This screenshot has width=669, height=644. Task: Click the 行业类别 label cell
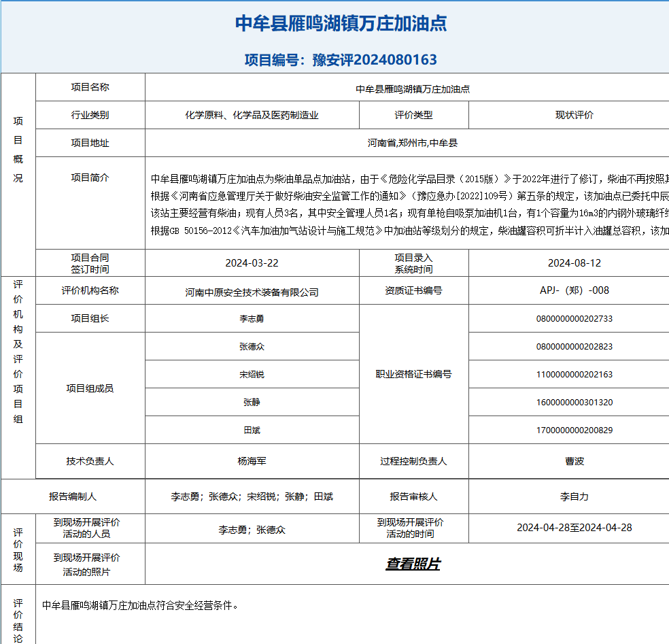(90, 115)
